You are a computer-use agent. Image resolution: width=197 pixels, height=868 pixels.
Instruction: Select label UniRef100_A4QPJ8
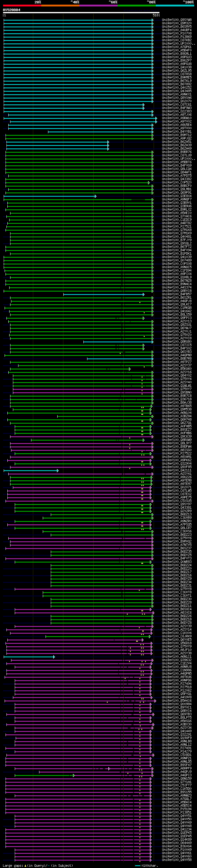coord(176,301)
